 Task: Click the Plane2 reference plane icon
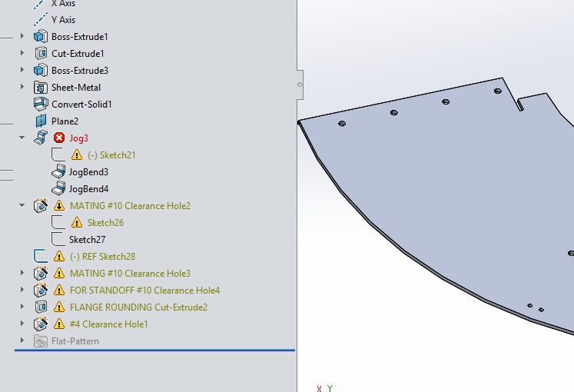41,121
